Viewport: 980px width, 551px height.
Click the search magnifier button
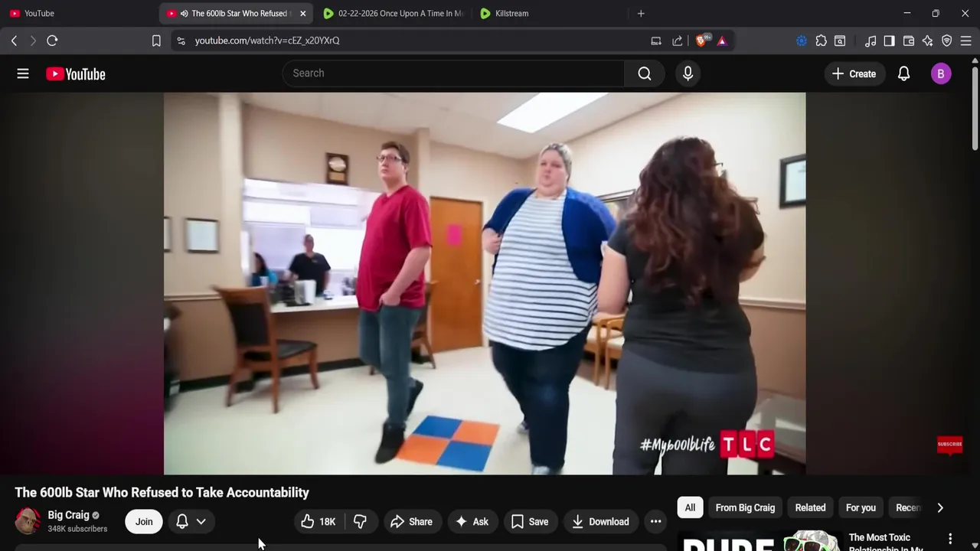(645, 73)
